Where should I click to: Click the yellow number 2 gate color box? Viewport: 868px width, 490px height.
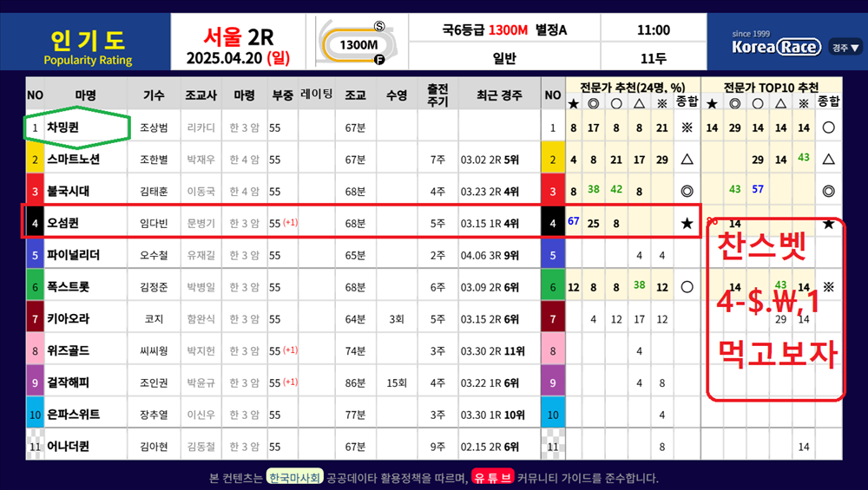click(35, 160)
